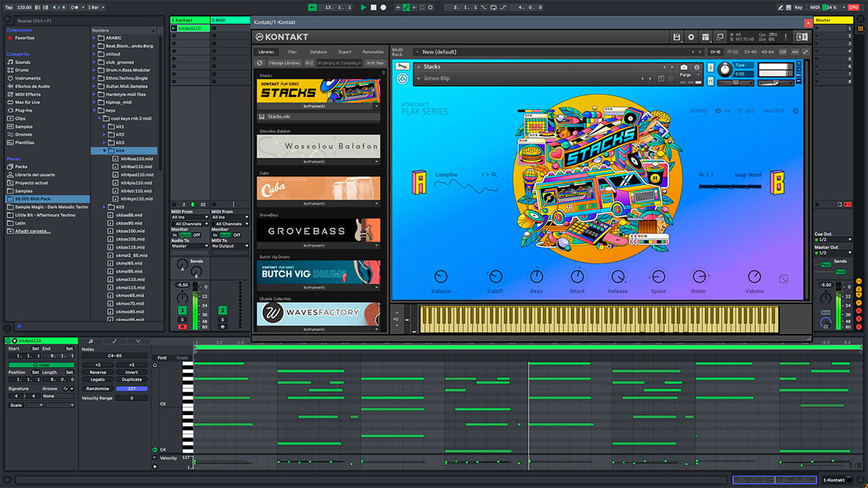
Task: Open Clips browser category
Action: coord(20,118)
